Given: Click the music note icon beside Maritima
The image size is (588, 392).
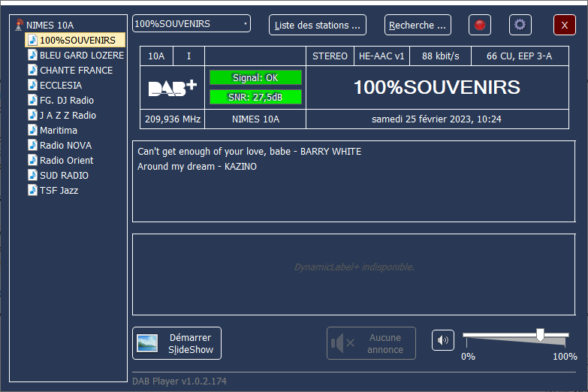Looking at the screenshot, I should click(32, 130).
